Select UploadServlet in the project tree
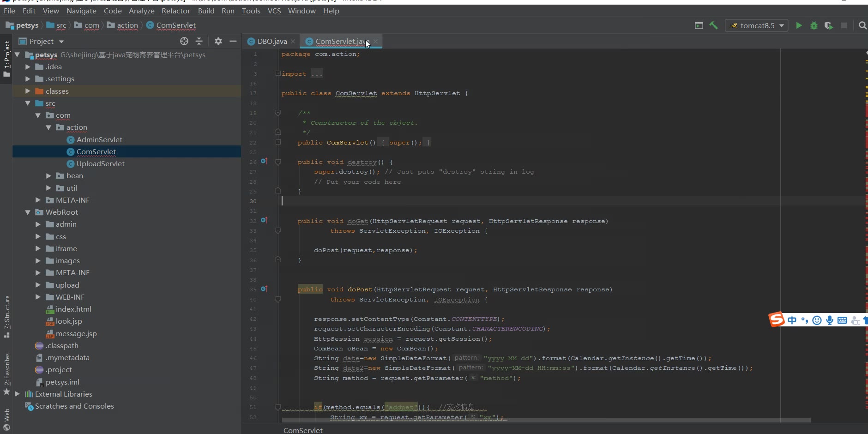The width and height of the screenshot is (868, 434). pos(100,164)
